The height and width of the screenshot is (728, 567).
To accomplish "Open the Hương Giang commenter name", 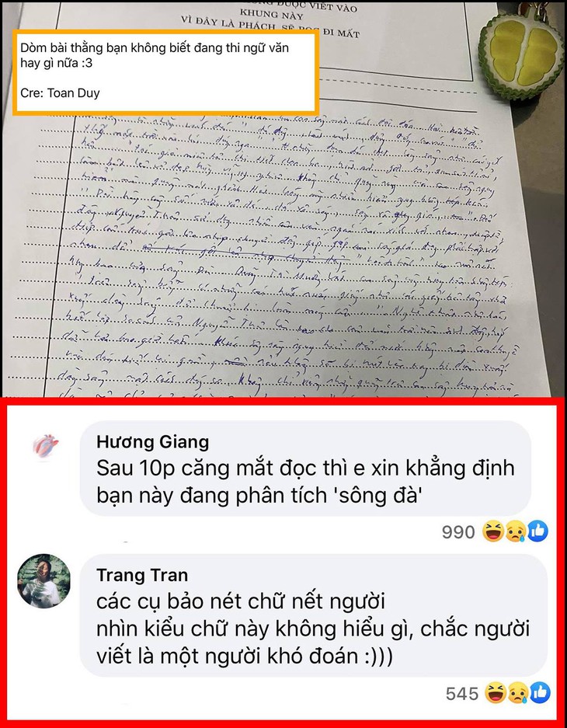I will click(x=153, y=441).
